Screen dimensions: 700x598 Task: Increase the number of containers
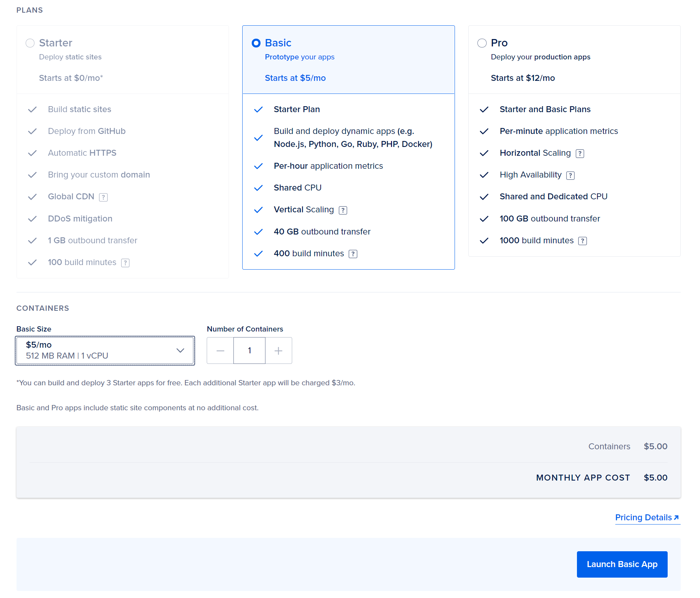tap(278, 350)
